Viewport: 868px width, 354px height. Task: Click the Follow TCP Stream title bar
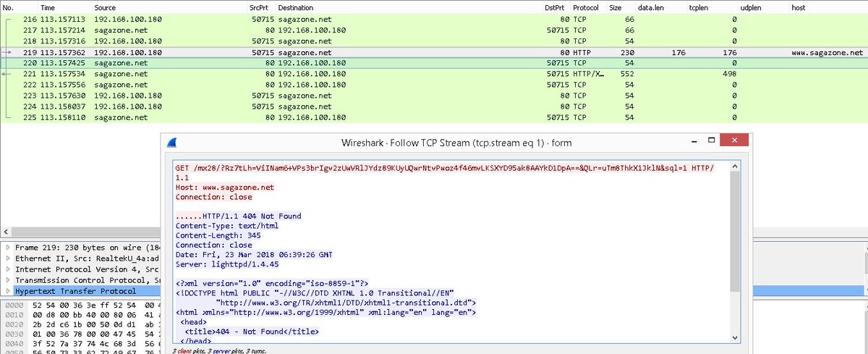tap(456, 143)
